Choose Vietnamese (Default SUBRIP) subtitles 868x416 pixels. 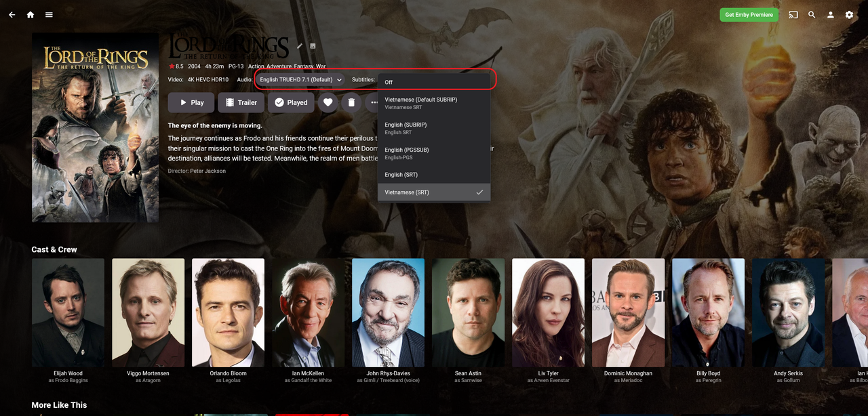click(x=434, y=103)
